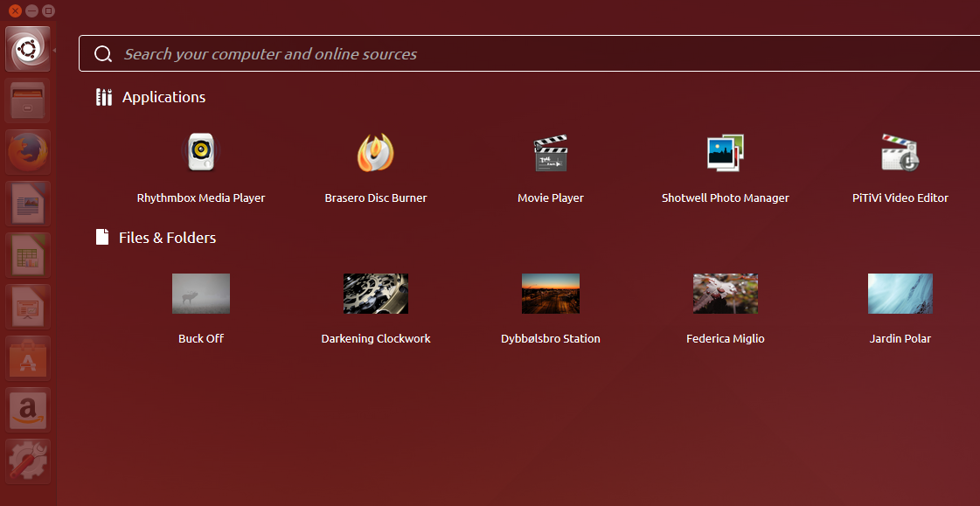Open LibreOffice Impress from launcher

coord(29,307)
